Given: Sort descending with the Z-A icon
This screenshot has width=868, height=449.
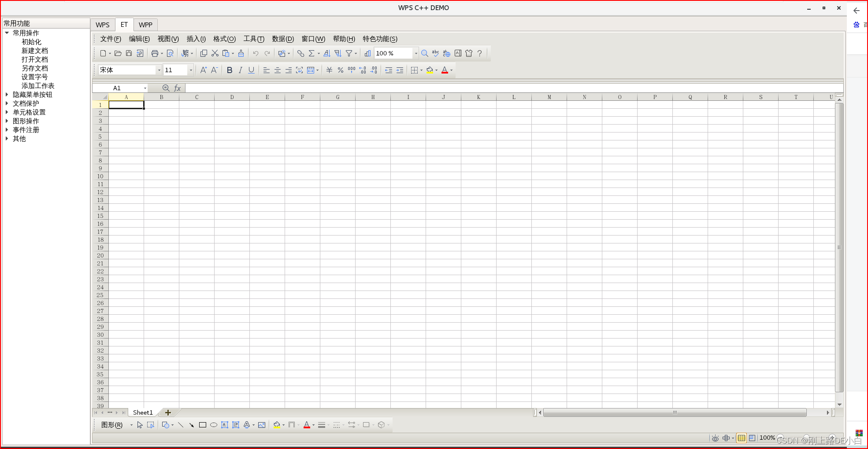Looking at the screenshot, I should point(338,53).
